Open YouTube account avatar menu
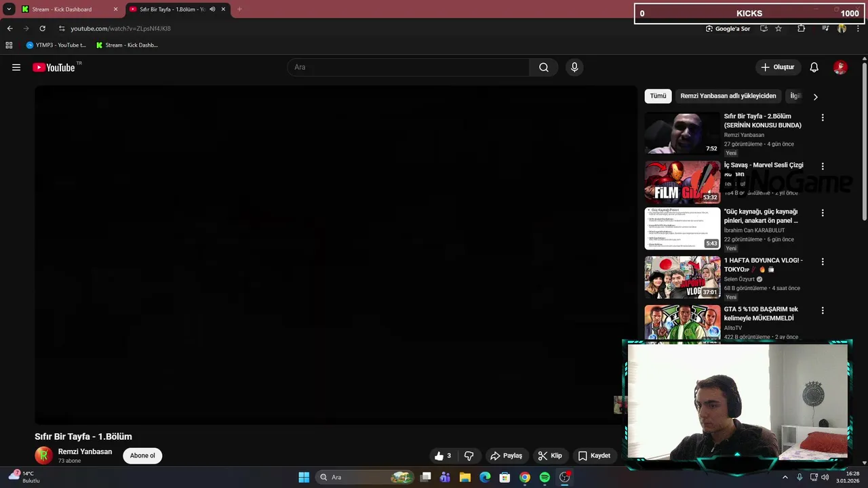The height and width of the screenshot is (488, 868). point(840,67)
